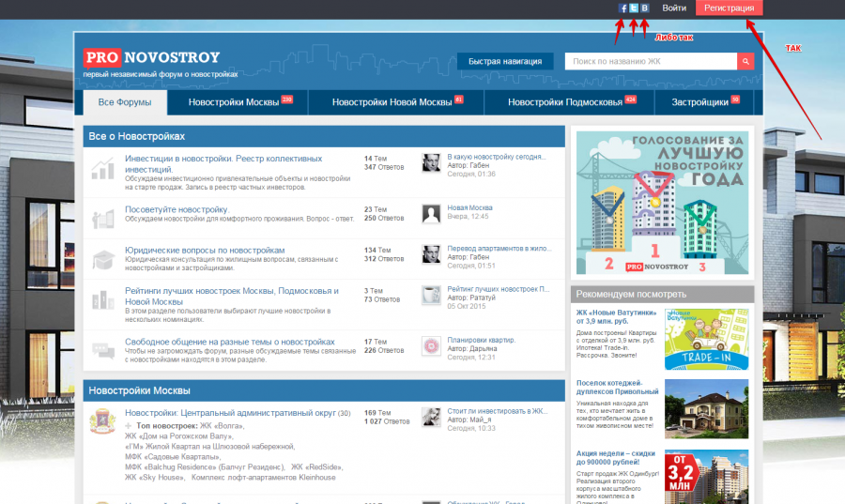Open the Посоветуйте новостройку forum
The width and height of the screenshot is (845, 504).
pos(177,209)
